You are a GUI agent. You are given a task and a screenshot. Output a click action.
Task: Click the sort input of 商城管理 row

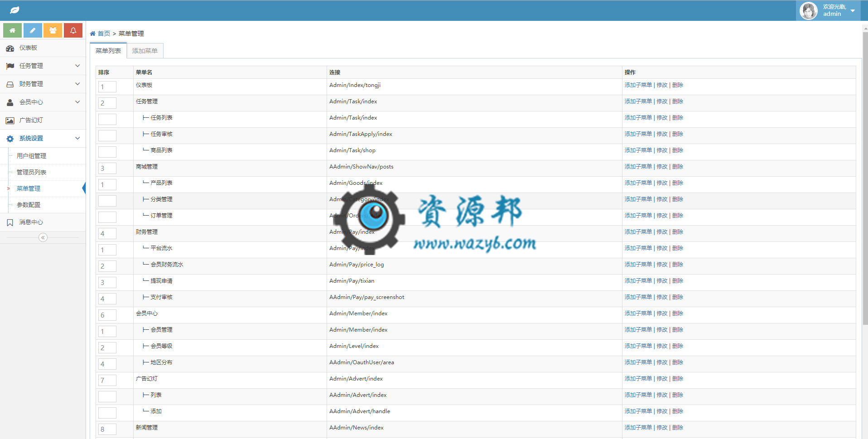(107, 168)
